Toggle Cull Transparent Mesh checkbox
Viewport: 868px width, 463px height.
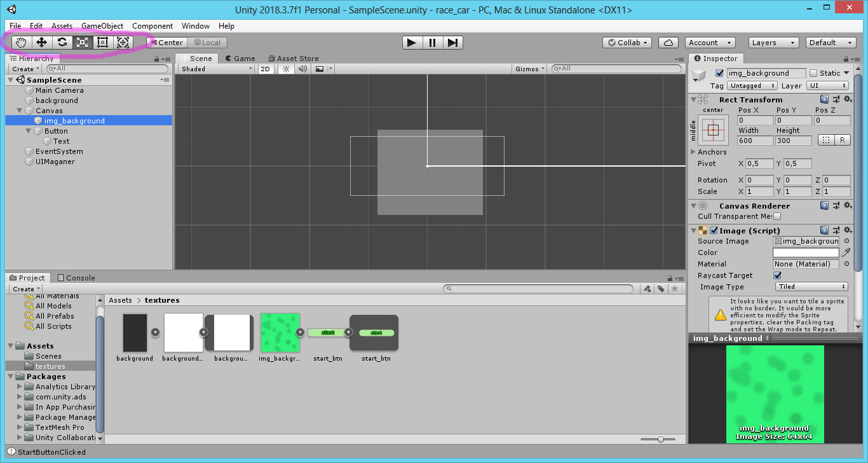coord(776,216)
